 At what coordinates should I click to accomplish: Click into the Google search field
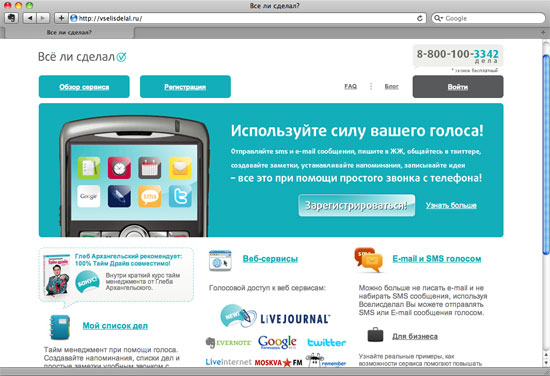coord(488,18)
